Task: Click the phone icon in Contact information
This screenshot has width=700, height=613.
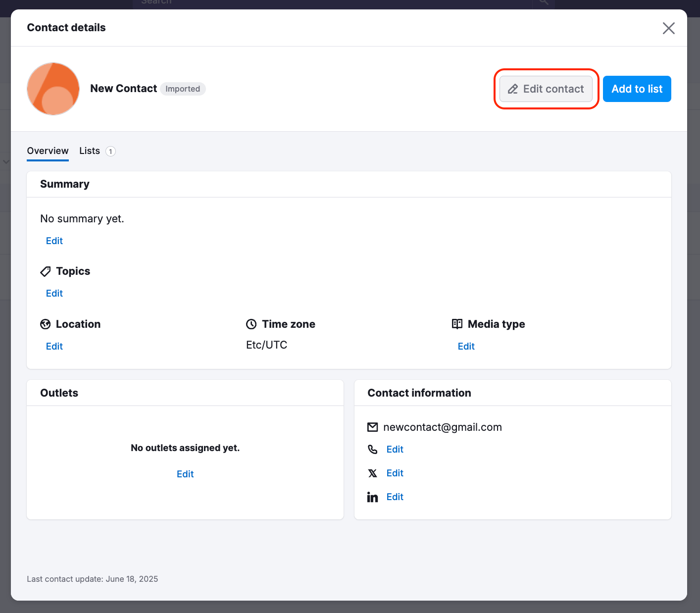Action: pos(373,449)
